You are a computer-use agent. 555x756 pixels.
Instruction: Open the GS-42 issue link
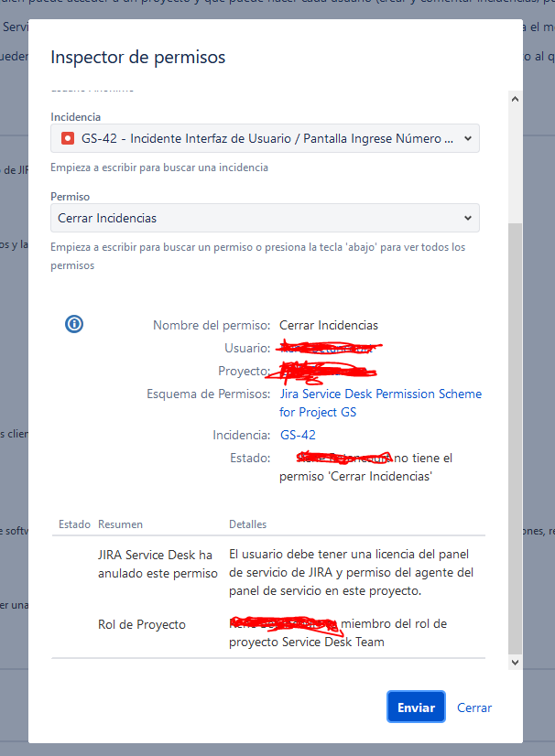pos(298,435)
